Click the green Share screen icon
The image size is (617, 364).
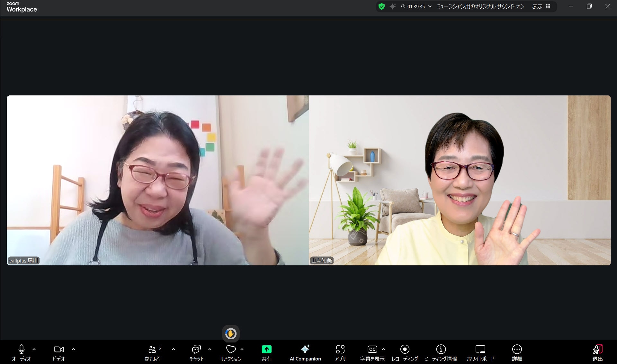coord(266,349)
